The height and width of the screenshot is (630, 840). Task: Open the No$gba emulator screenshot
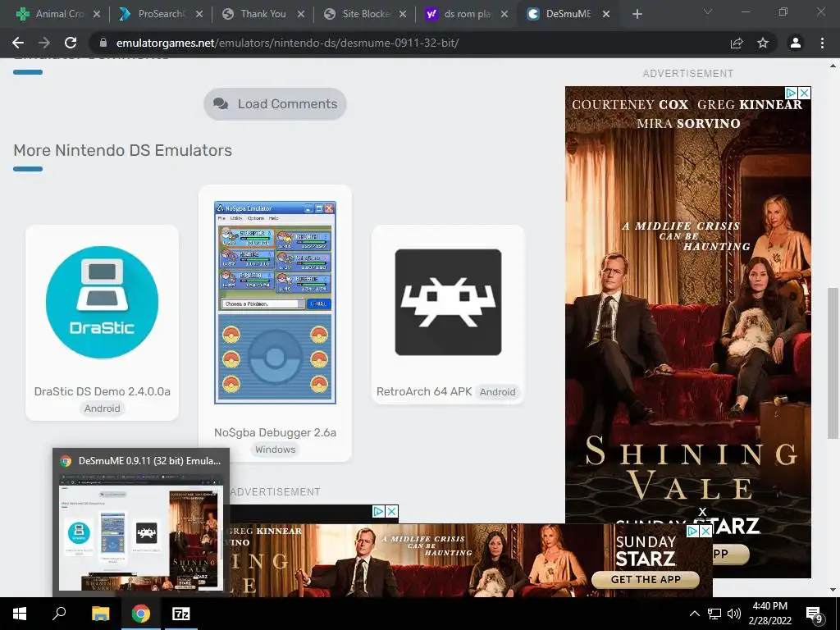pyautogui.click(x=275, y=303)
